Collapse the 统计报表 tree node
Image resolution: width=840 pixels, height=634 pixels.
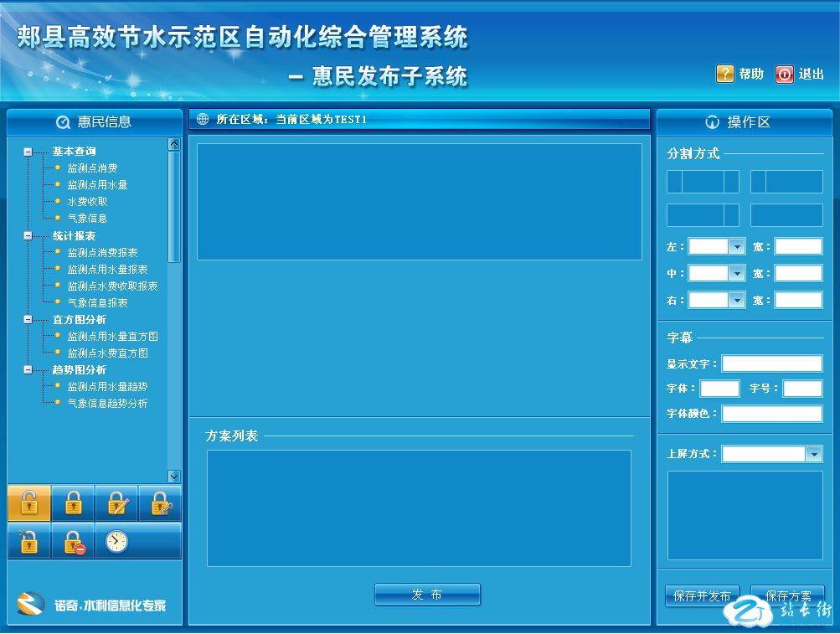(28, 236)
